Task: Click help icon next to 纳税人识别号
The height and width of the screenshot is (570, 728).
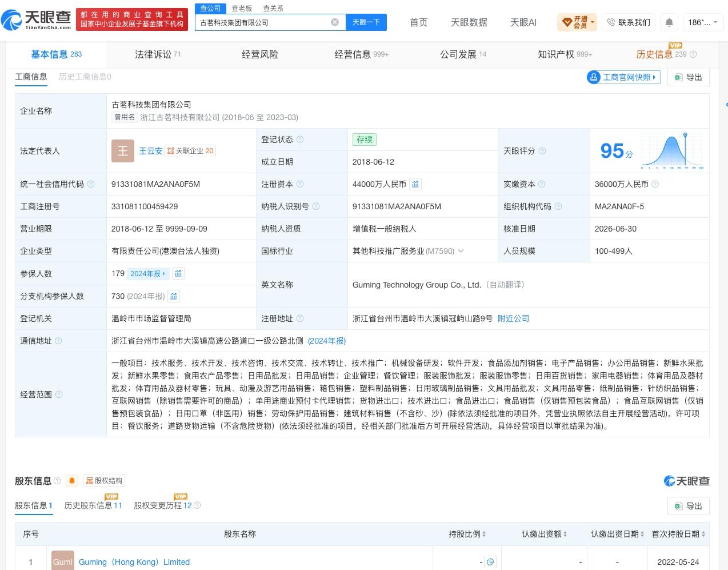Action: pyautogui.click(x=316, y=206)
